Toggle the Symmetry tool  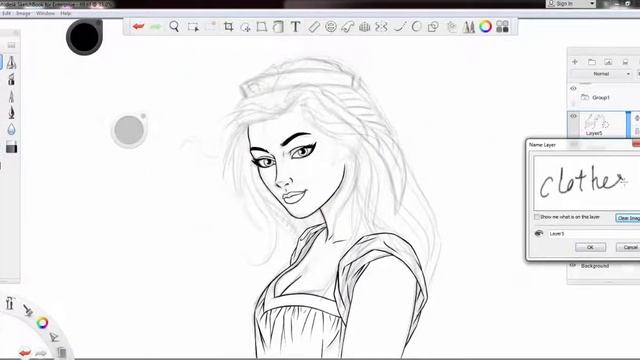pyautogui.click(x=381, y=27)
